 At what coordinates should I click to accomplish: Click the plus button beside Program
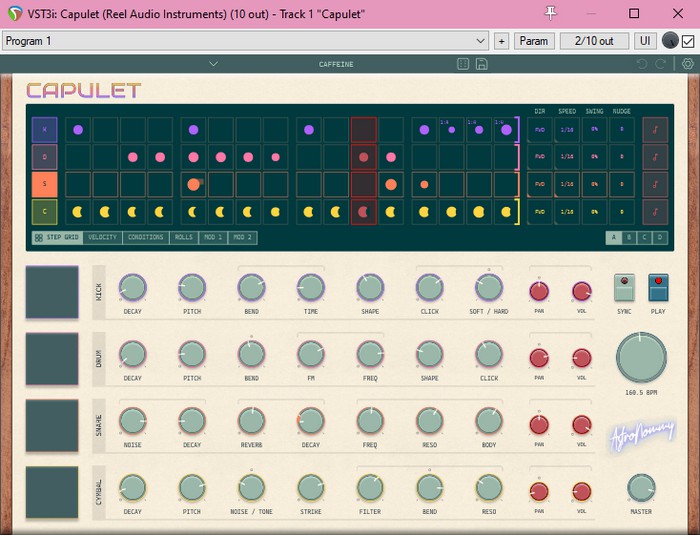501,41
